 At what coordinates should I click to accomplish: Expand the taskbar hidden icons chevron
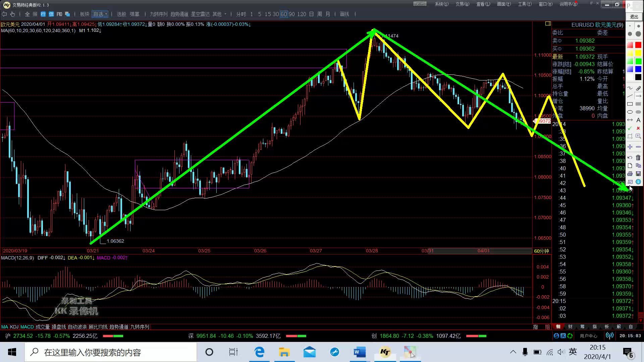click(513, 352)
